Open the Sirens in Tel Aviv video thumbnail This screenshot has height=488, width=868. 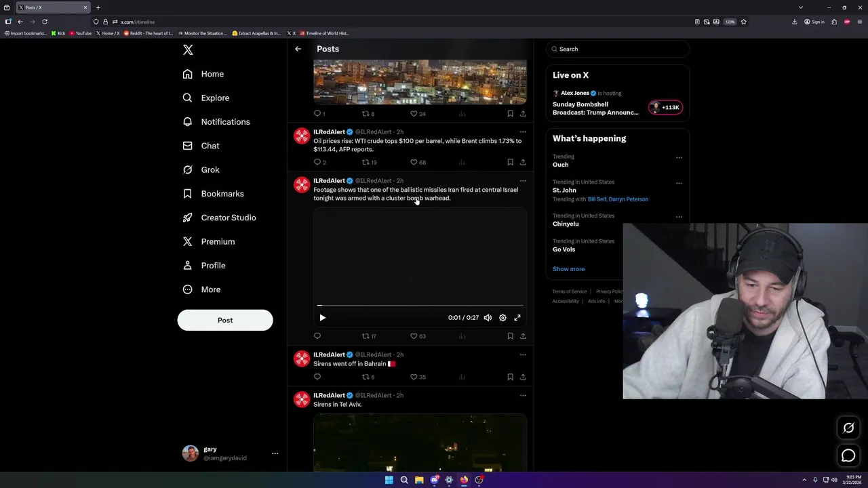pos(420,442)
